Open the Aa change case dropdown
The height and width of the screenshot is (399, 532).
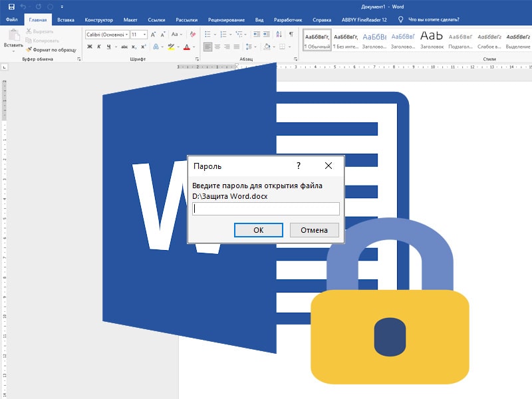[176, 35]
